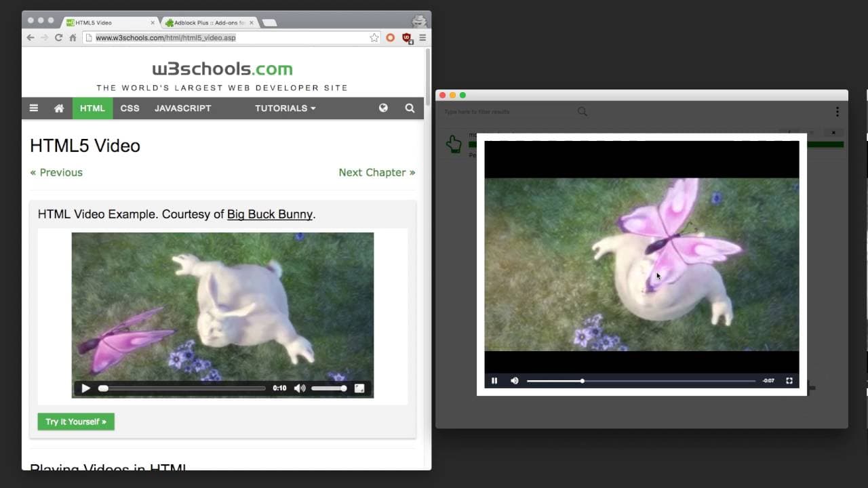Go back in the browser
Viewport: 868px width, 488px height.
coord(31,38)
